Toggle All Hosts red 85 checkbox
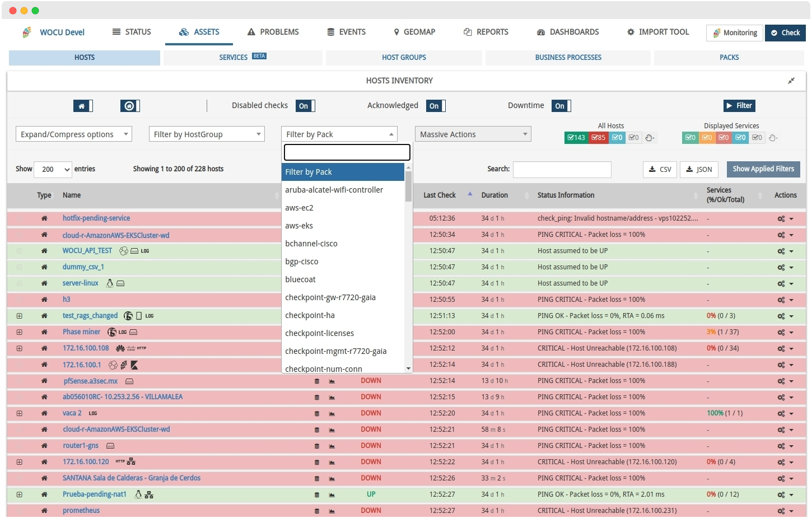The width and height of the screenshot is (812, 518). click(599, 138)
